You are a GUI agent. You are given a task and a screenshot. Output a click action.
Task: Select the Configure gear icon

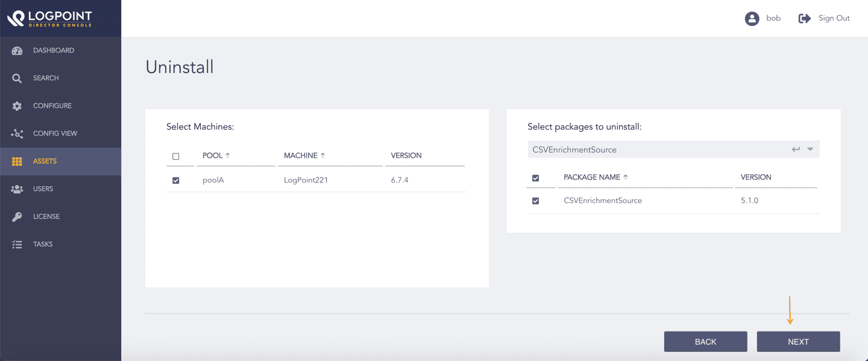coord(17,106)
